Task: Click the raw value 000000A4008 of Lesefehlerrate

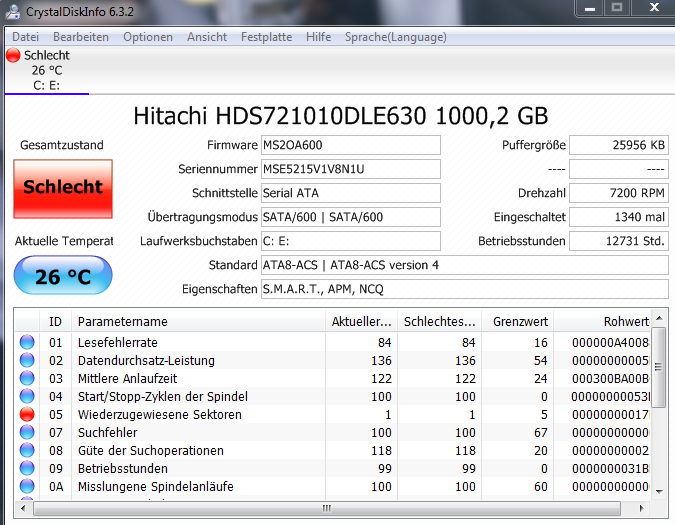Action: pyautogui.click(x=610, y=343)
